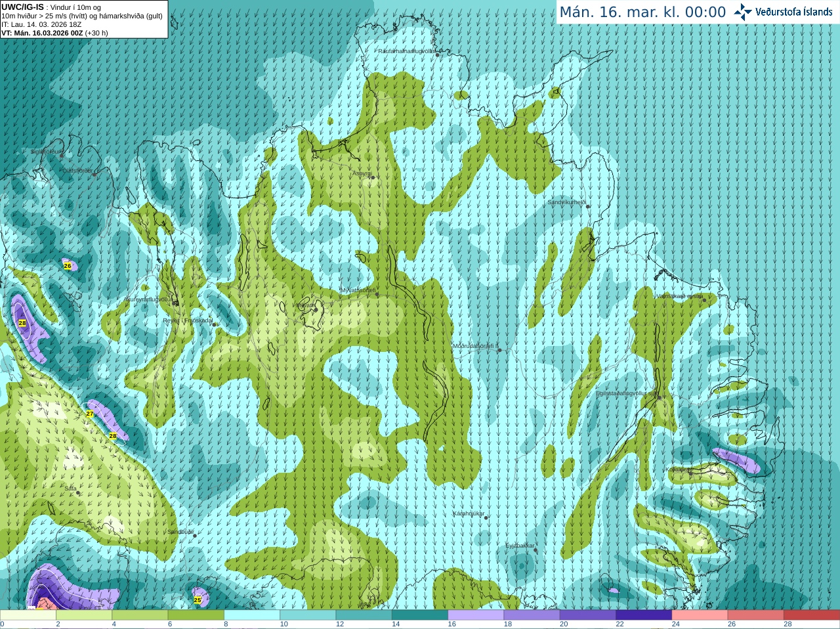840x629 pixels.
Task: Click the yellow 27 gust marker
Action: point(90,414)
